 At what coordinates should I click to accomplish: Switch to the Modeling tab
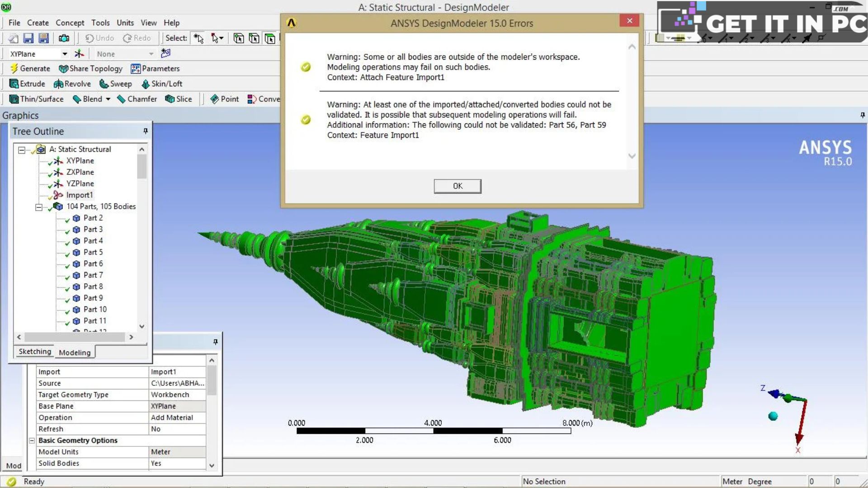pyautogui.click(x=75, y=352)
